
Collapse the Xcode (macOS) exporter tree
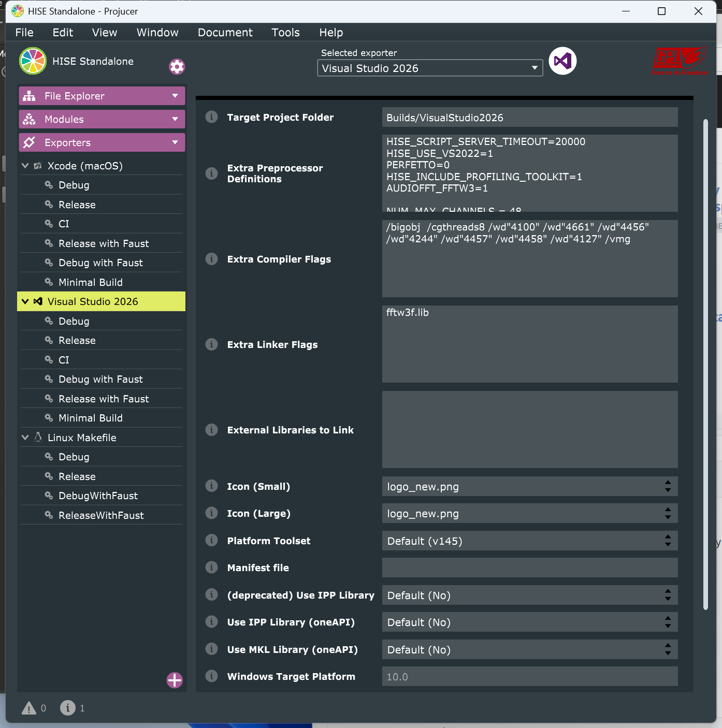coord(25,166)
